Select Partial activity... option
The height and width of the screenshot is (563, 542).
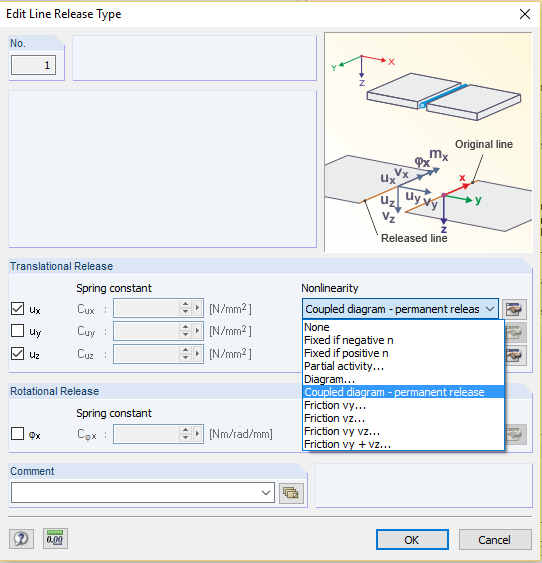403,366
